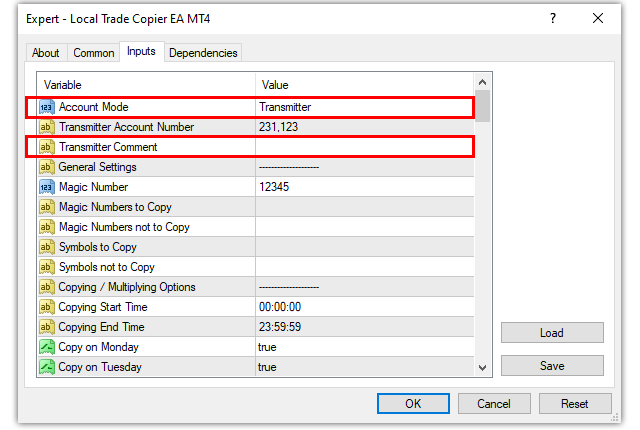Click the Save button
640x430 pixels.
[x=552, y=366]
